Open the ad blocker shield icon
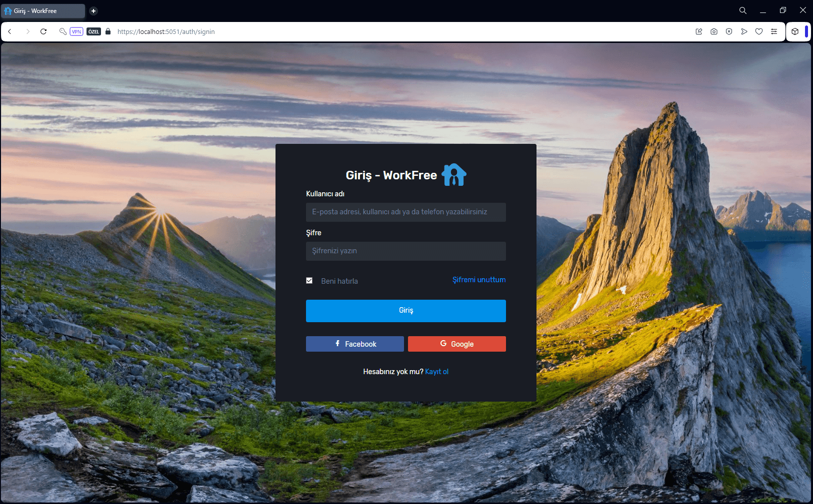The width and height of the screenshot is (813, 504). coord(729,31)
